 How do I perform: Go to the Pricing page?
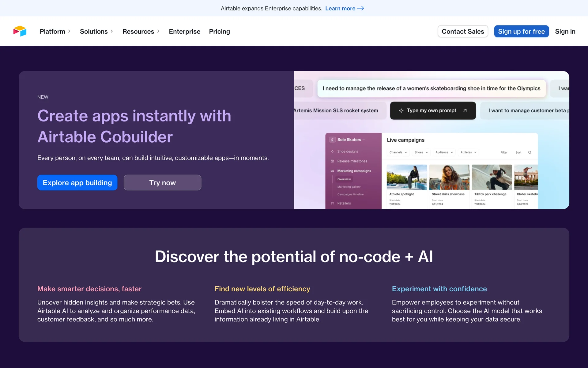coord(219,32)
